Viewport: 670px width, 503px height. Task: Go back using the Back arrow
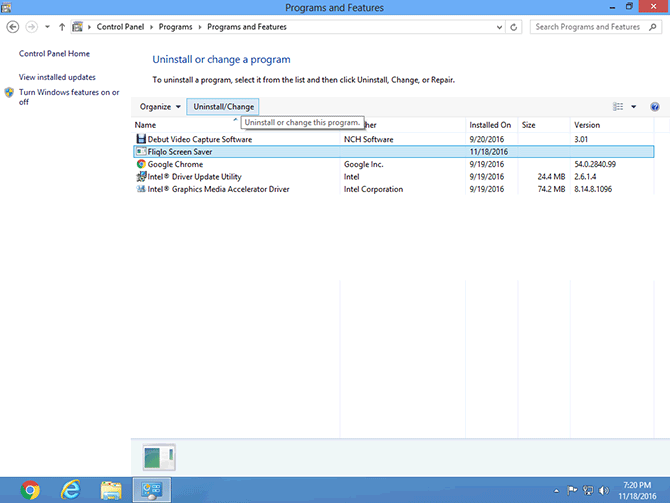[x=13, y=27]
